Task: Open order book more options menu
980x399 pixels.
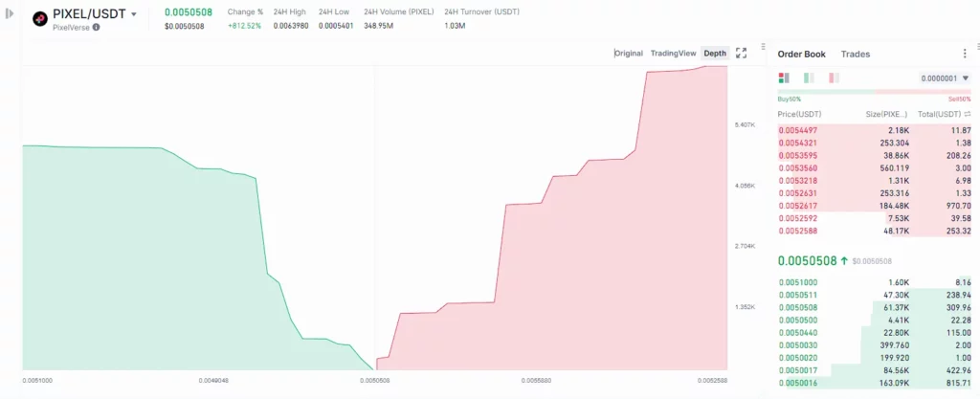Action: (965, 55)
